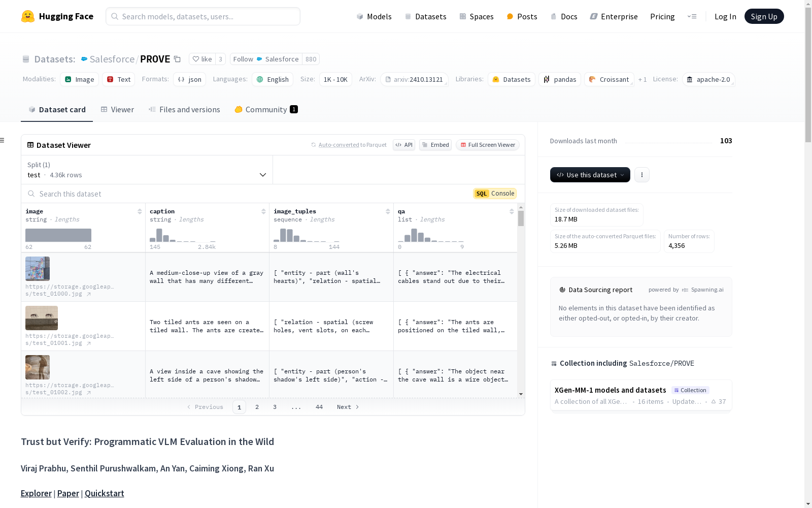The image size is (812, 508).
Task: Go to page 3 of the dataset
Action: (x=275, y=407)
